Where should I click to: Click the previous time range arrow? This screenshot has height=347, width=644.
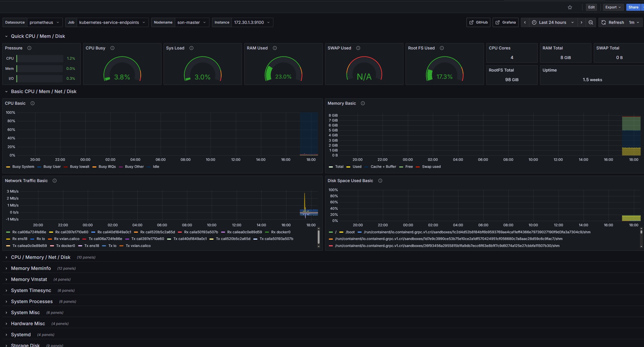525,22
